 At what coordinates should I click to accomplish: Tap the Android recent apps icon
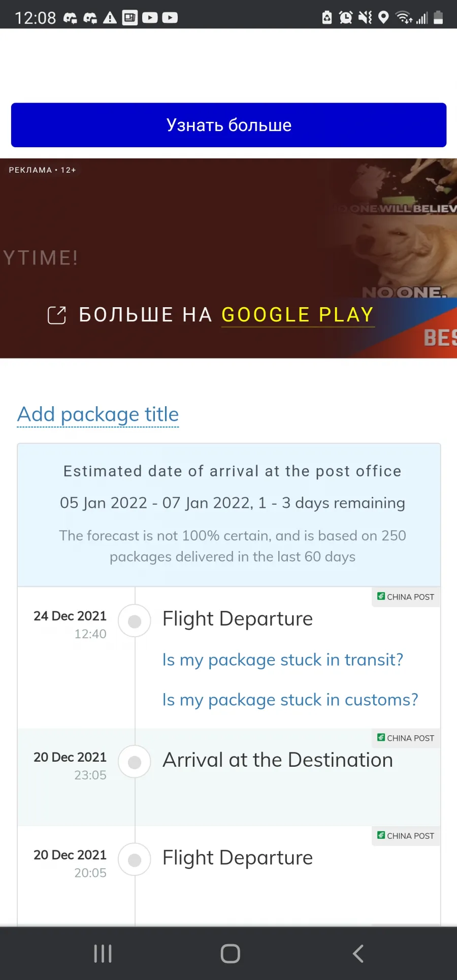[x=103, y=954]
